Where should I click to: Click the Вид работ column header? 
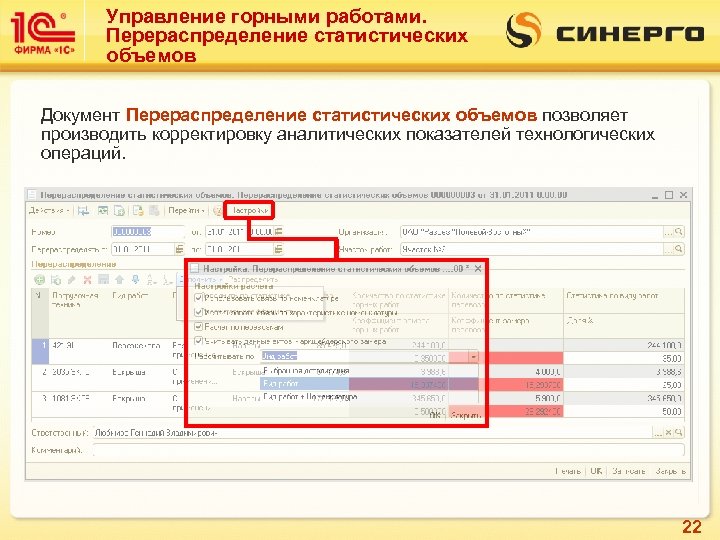(130, 296)
